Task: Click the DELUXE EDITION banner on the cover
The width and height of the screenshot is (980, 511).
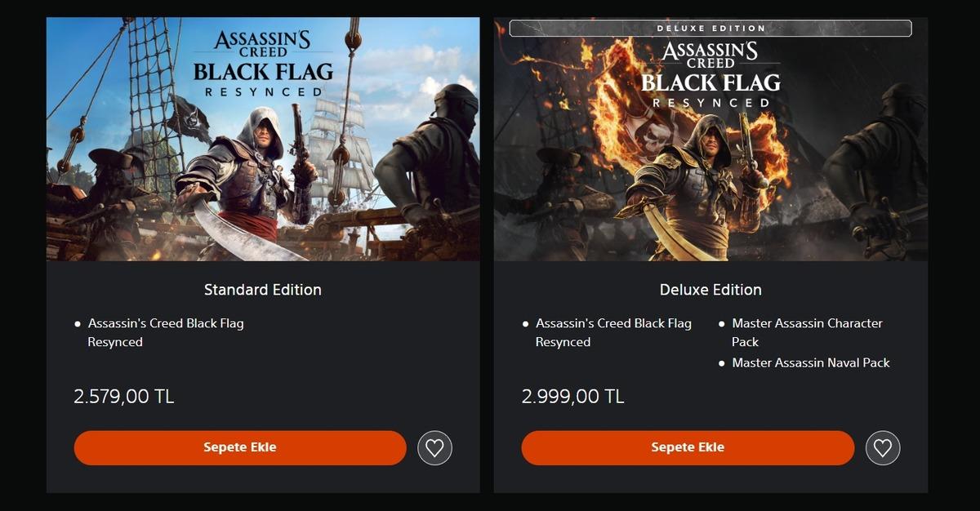Action: click(710, 29)
